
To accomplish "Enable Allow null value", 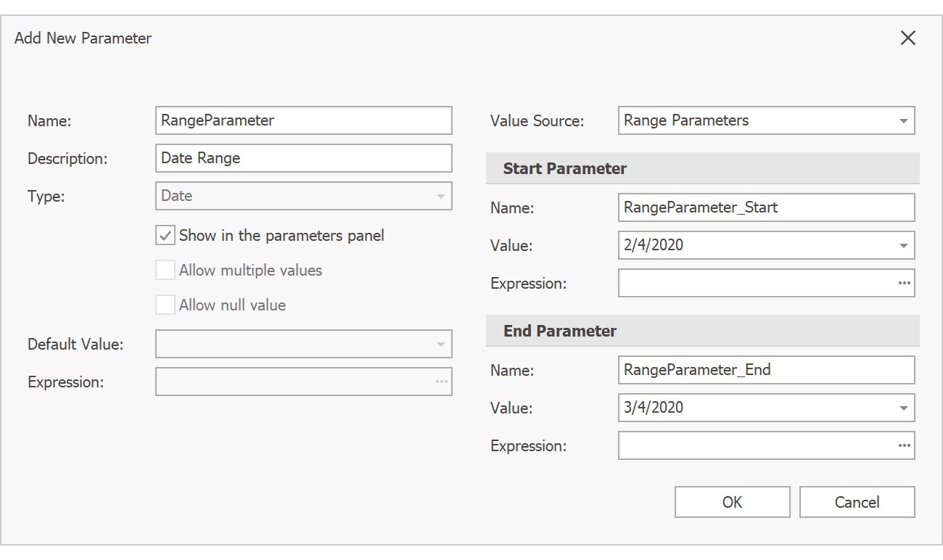I will pos(165,304).
